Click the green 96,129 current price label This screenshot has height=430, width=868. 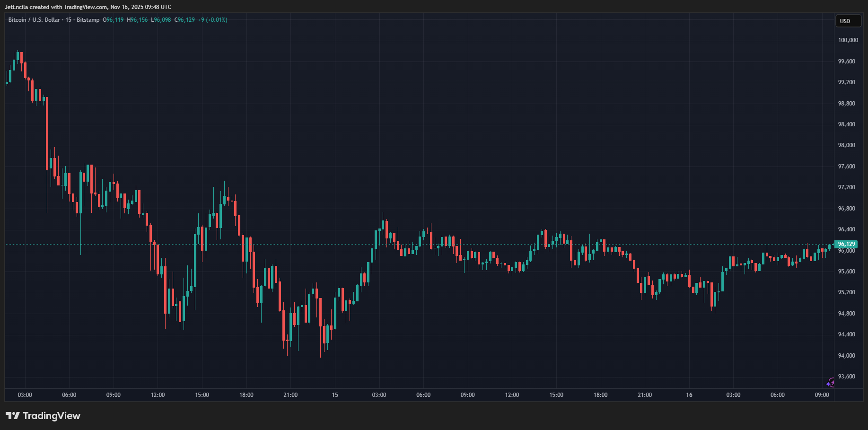click(x=846, y=244)
